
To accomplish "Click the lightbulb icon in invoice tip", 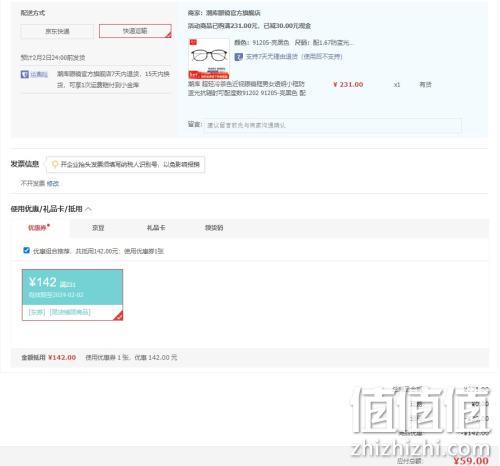I will 55,164.
